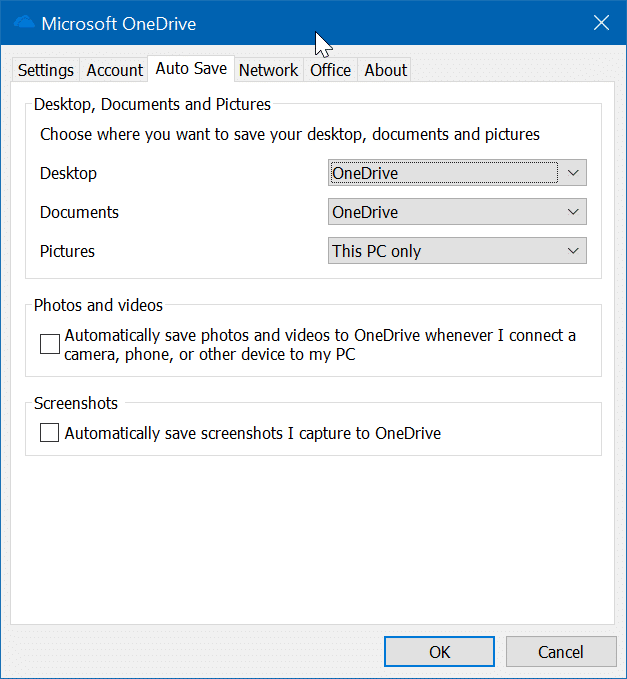Go to the Network tab
The height and width of the screenshot is (679, 627).
[268, 70]
